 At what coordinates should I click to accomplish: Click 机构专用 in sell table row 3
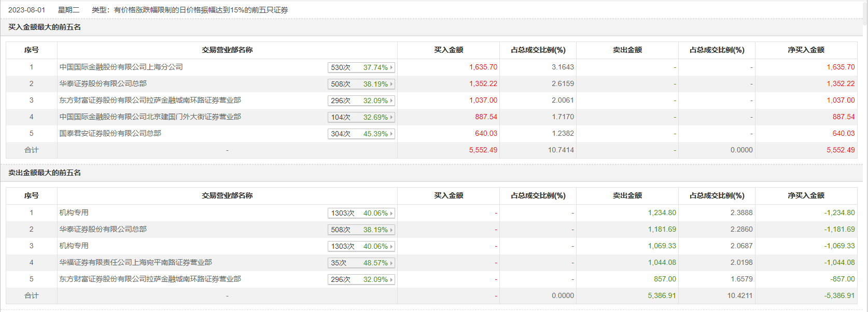74,246
